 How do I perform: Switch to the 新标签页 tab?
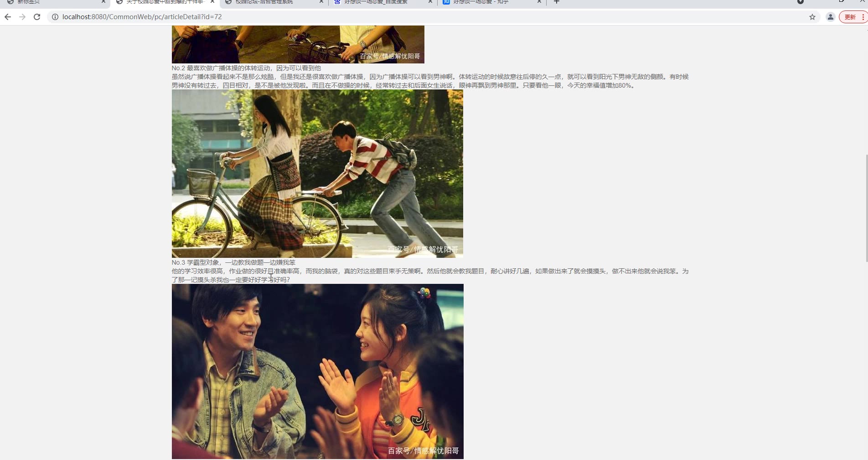(x=55, y=2)
